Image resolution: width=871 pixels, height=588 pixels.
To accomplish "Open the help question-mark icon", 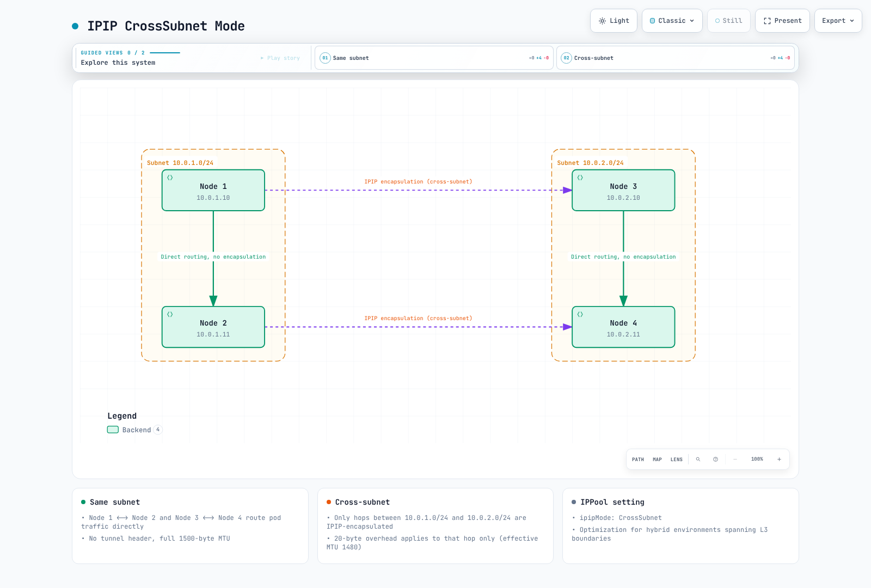I will (x=715, y=460).
